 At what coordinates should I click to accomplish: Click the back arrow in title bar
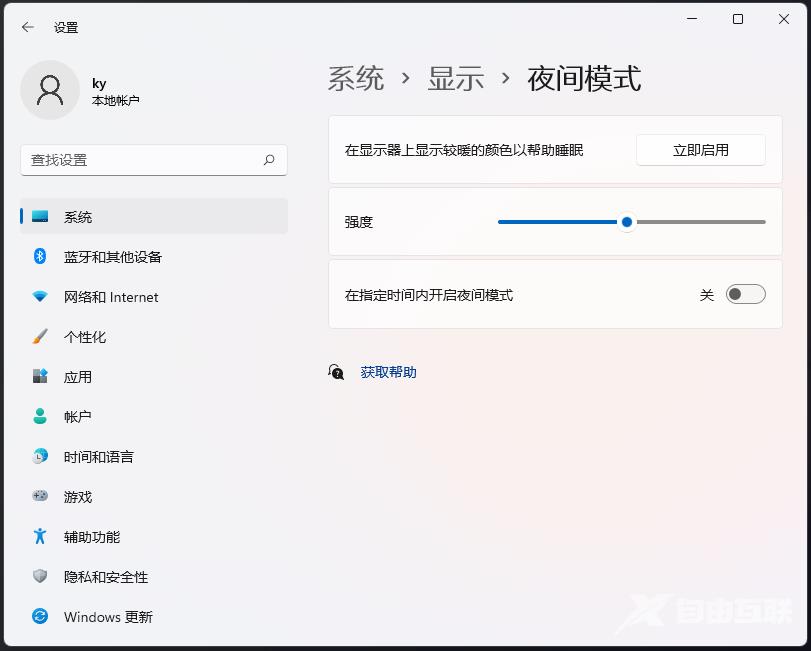pyautogui.click(x=28, y=27)
